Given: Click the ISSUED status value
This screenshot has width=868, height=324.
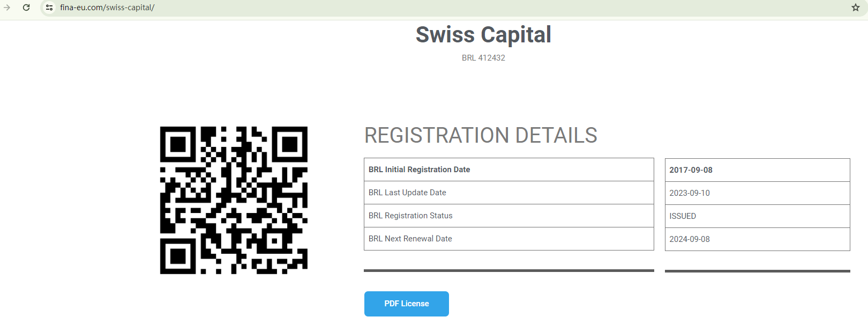Looking at the screenshot, I should click(683, 216).
